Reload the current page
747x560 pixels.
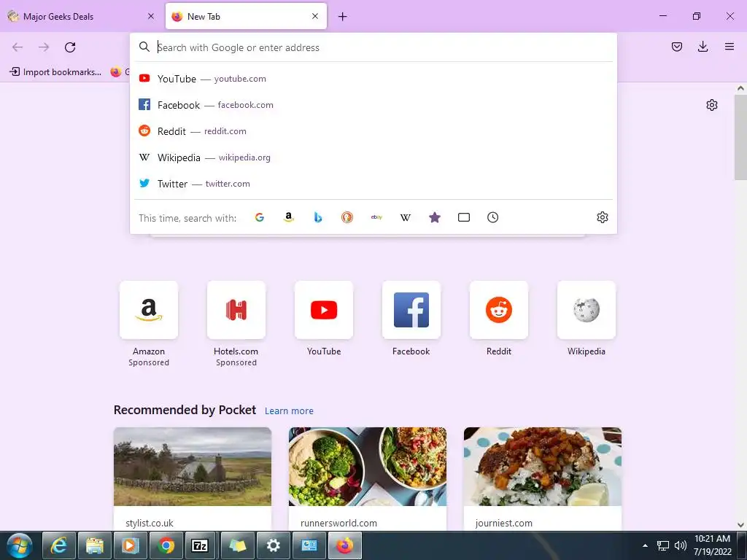point(70,47)
